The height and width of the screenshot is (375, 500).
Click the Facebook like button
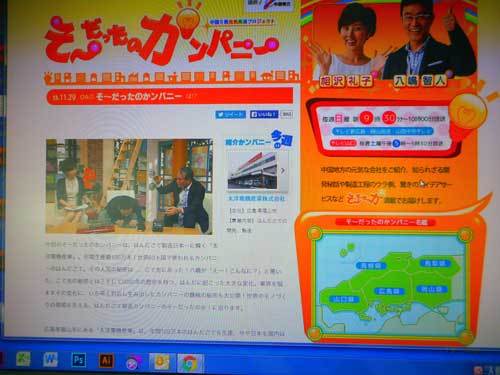point(264,114)
